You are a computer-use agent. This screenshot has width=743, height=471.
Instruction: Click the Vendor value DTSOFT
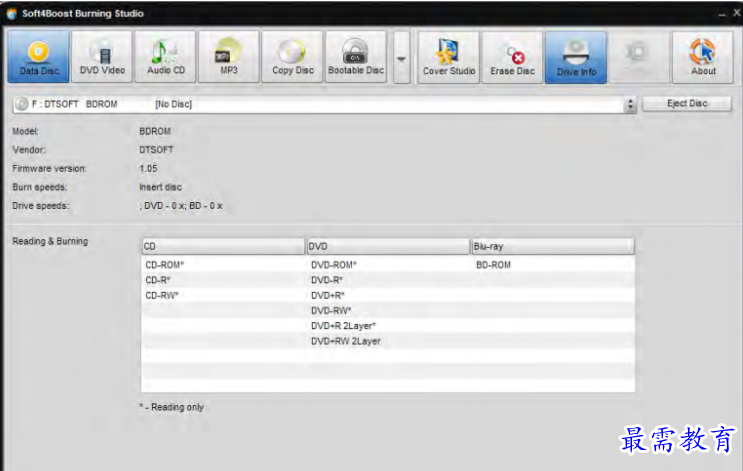156,150
